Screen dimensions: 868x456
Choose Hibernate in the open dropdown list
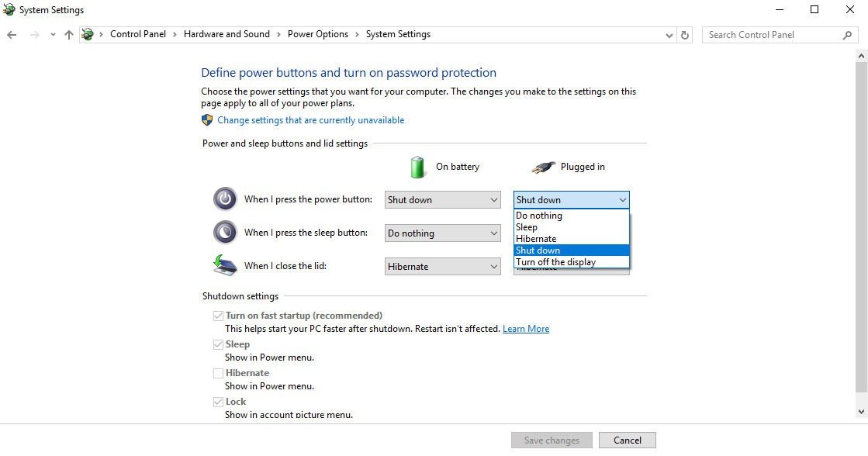[x=571, y=239]
